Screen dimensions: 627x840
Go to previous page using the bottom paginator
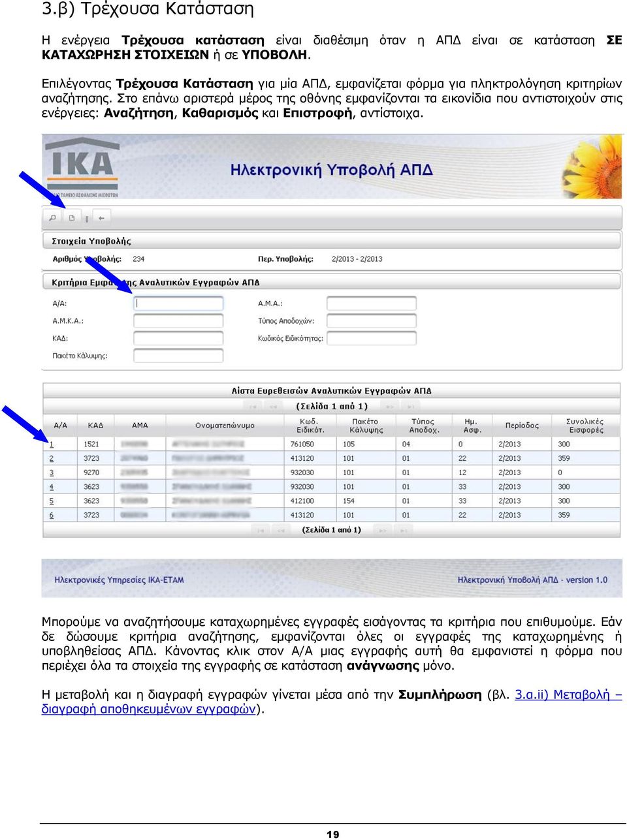coord(281,530)
